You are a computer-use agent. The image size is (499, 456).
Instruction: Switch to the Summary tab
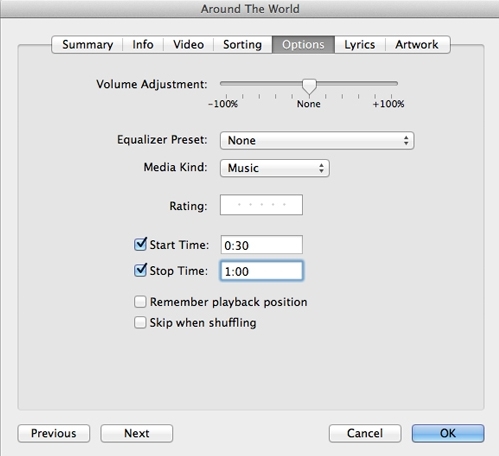coord(87,45)
